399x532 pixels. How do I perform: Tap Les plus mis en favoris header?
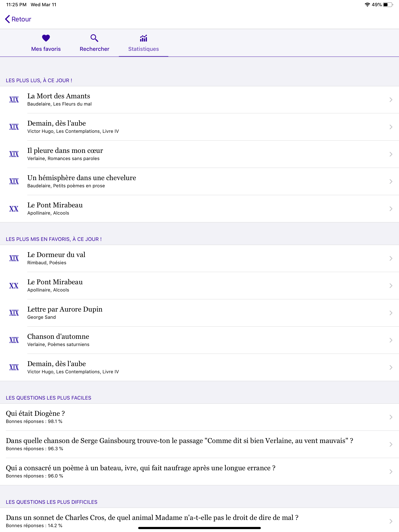[x=54, y=239]
